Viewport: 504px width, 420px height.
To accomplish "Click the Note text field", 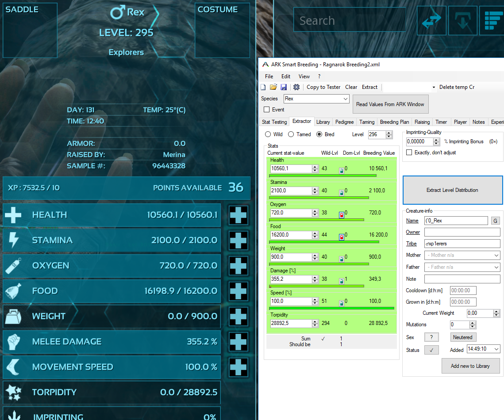I will [462, 279].
